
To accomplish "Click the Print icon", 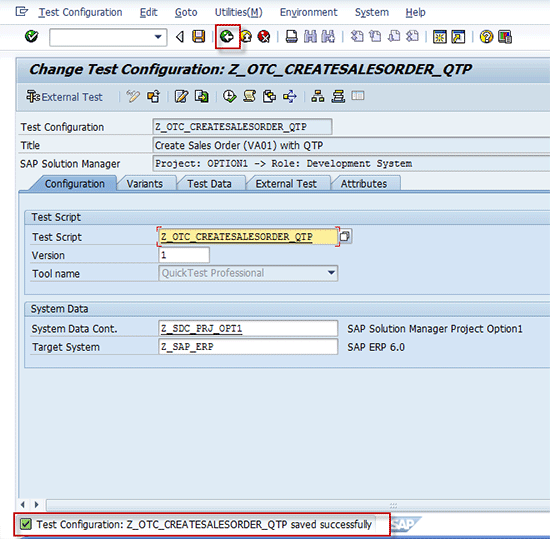I will tap(291, 37).
